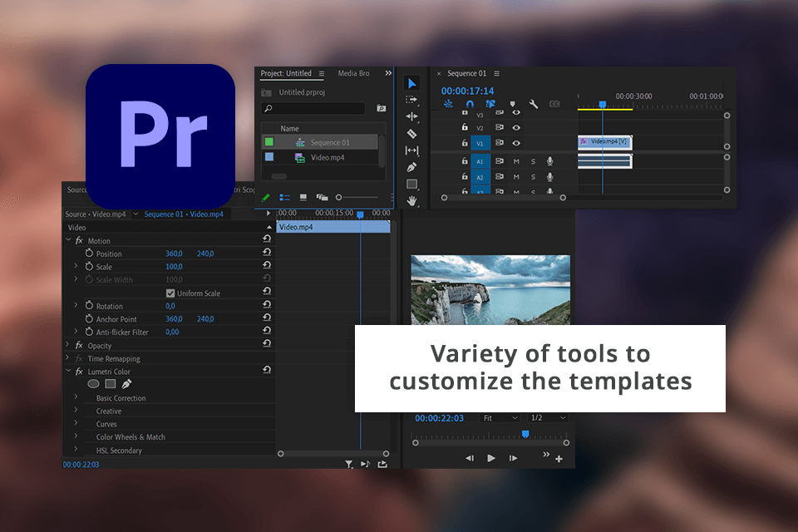The image size is (798, 532).
Task: Expand the Time Remapping effect
Action: point(67,358)
